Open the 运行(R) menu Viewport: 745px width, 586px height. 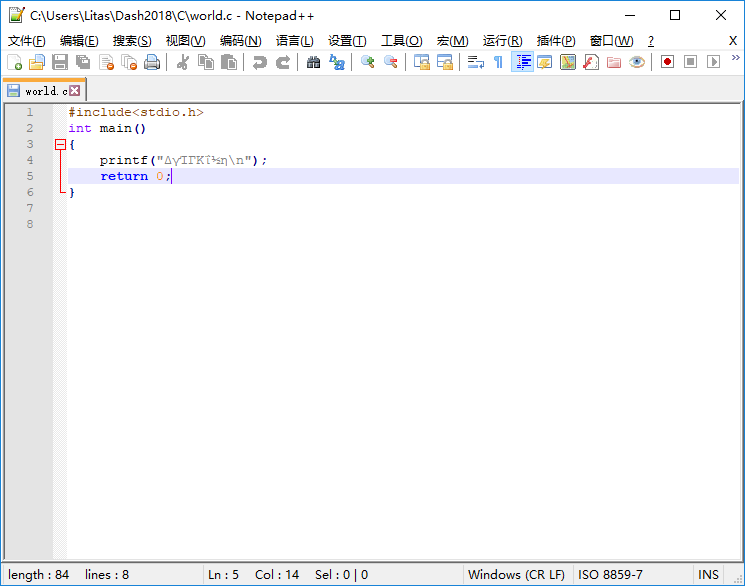click(x=502, y=41)
